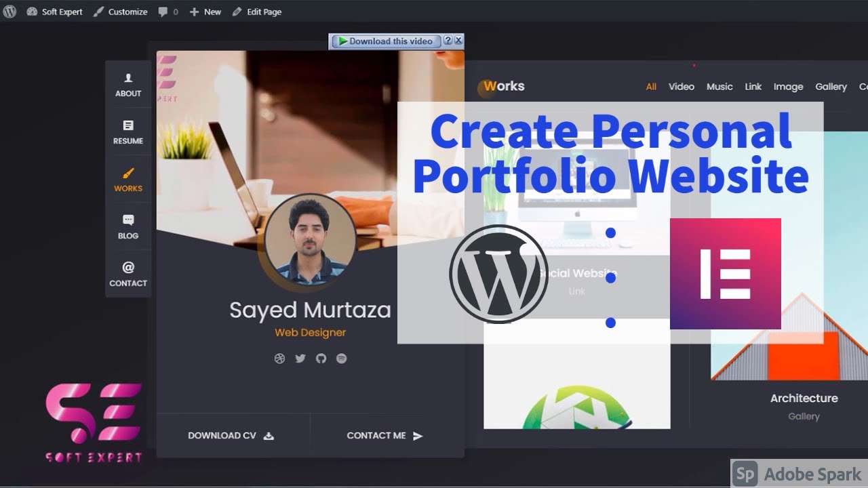Select the Video works filter
Image resolution: width=868 pixels, height=488 pixels.
tap(682, 87)
